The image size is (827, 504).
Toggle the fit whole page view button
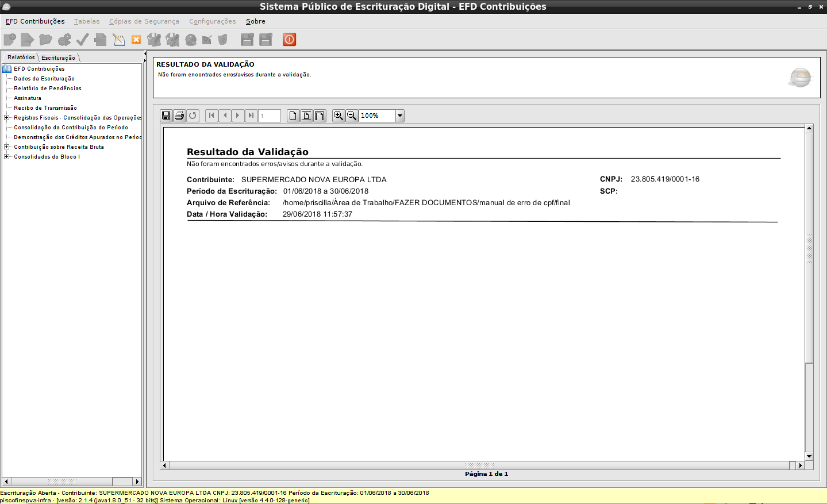(306, 116)
